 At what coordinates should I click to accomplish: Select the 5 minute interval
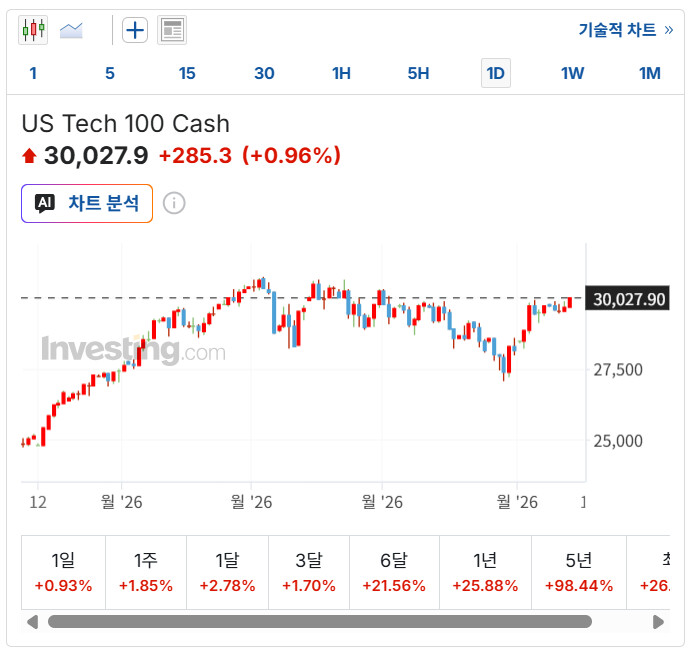tap(110, 73)
